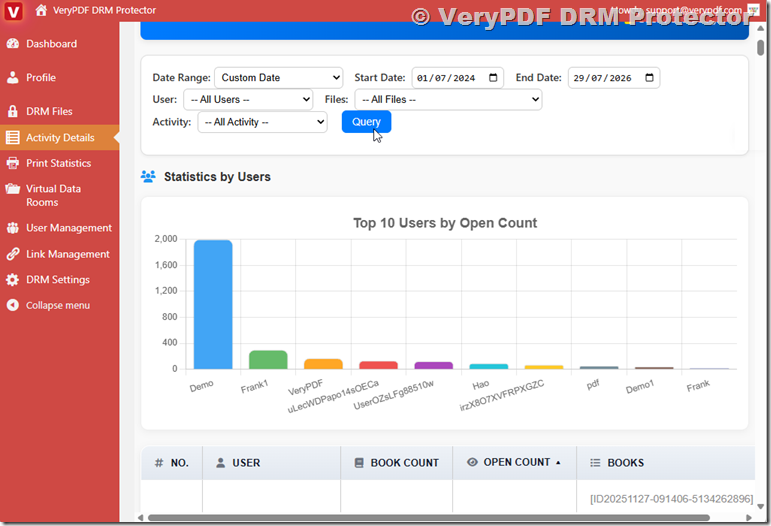Open User Management in the sidebar
The image size is (771, 526).
[x=59, y=228]
